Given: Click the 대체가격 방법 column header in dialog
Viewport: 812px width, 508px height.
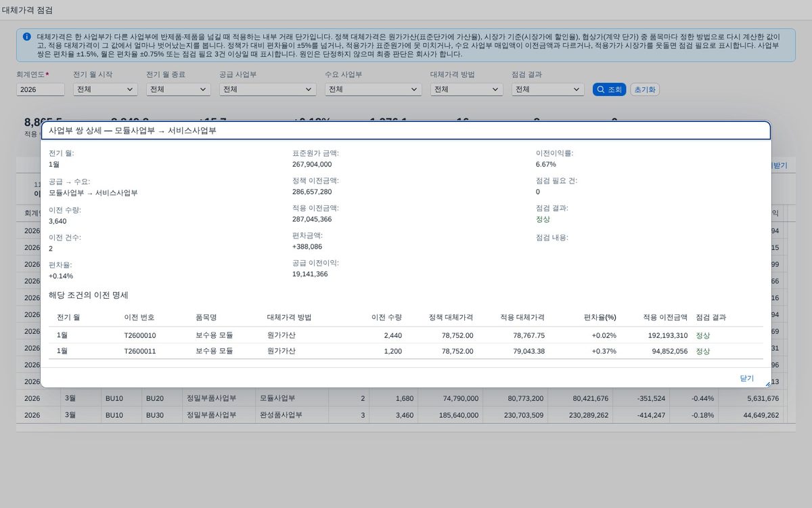Looking at the screenshot, I should tap(290, 318).
